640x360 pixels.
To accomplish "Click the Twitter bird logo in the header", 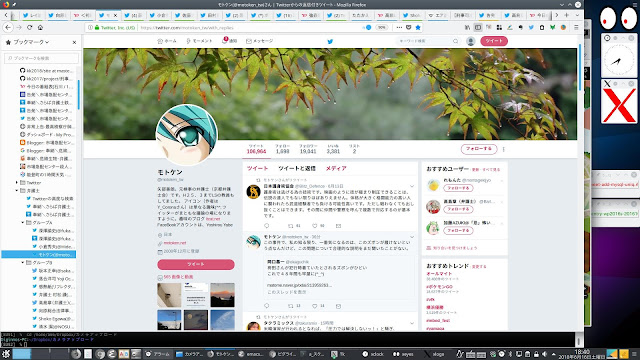I will coord(330,41).
